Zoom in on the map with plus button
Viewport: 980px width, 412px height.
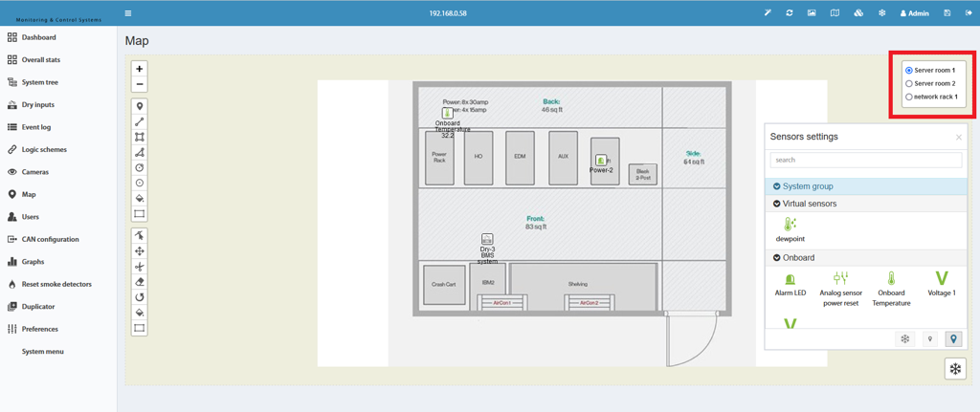pyautogui.click(x=140, y=69)
